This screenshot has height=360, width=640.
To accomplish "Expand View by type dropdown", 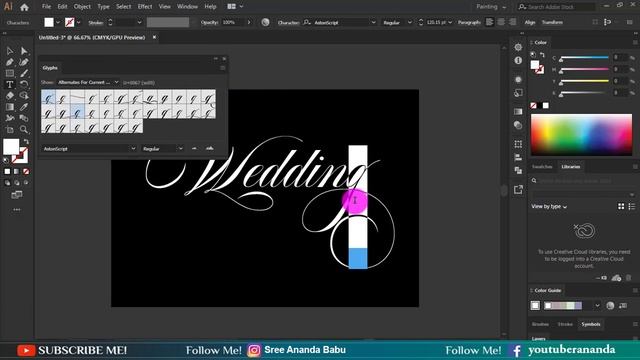I will point(549,207).
